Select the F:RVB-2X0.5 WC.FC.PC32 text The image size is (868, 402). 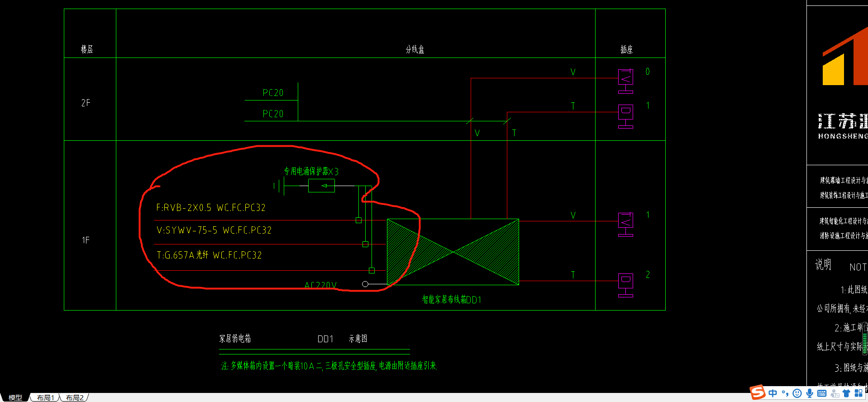[x=211, y=208]
